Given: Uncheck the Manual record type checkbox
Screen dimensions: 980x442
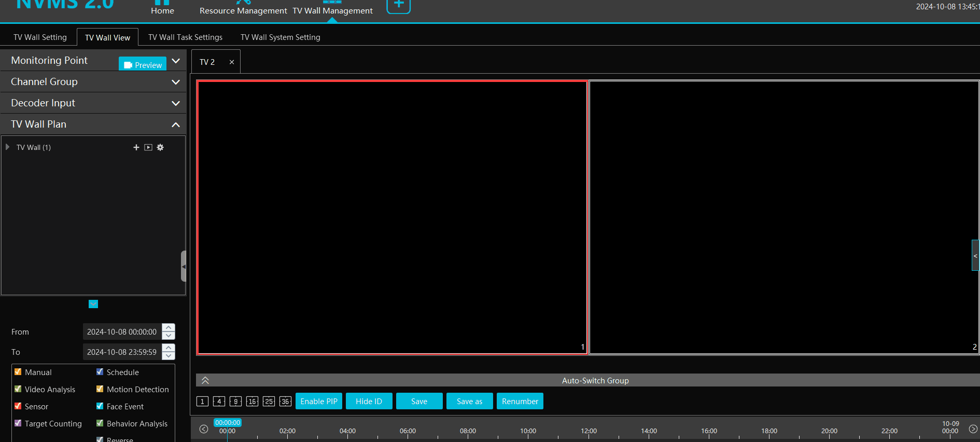Looking at the screenshot, I should (x=18, y=372).
